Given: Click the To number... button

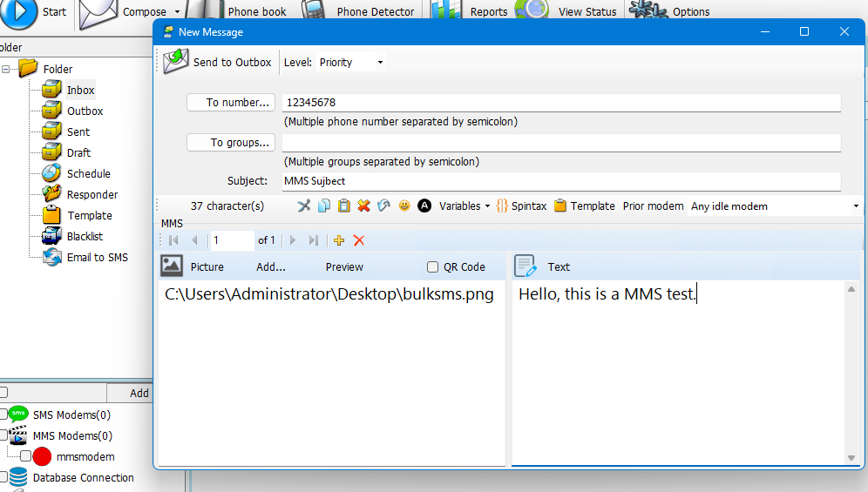Looking at the screenshot, I should [231, 103].
